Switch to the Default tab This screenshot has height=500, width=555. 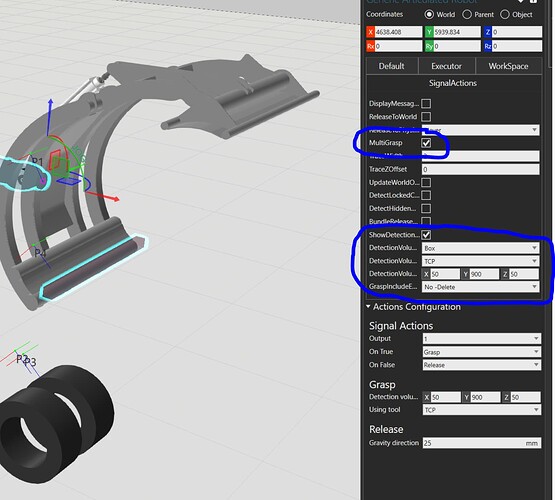pyautogui.click(x=391, y=66)
